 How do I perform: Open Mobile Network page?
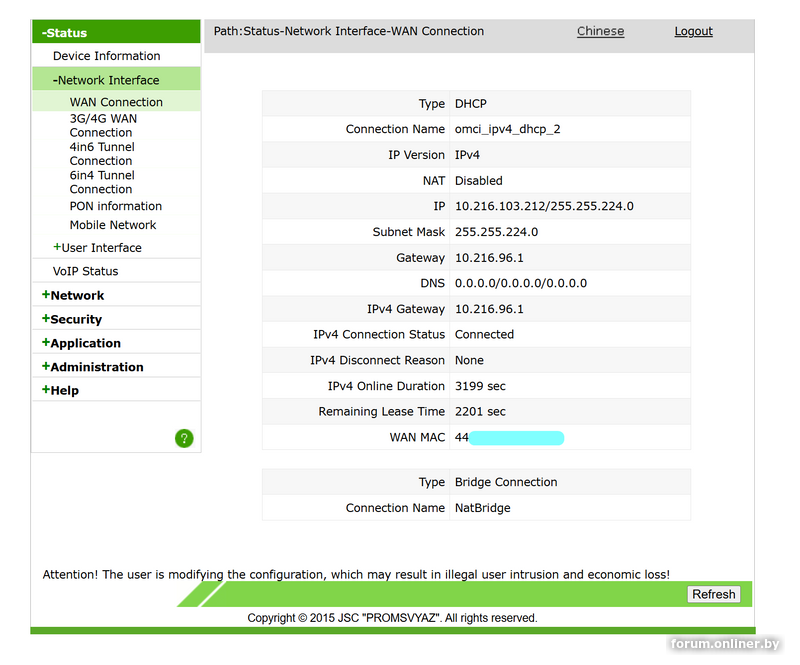point(113,225)
